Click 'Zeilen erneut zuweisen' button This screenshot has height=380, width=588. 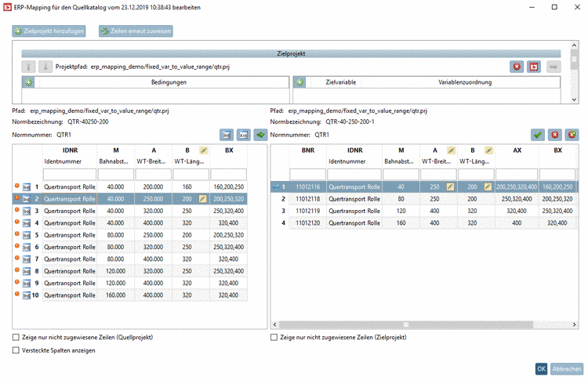(136, 31)
